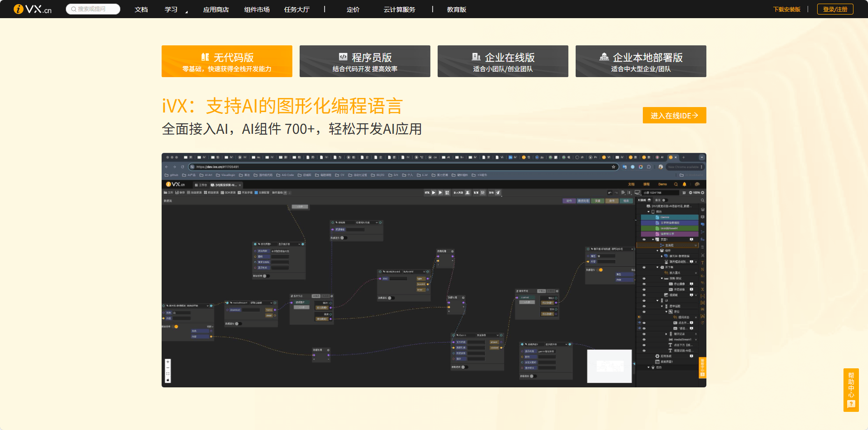Open the 帮助中心 floating widget

pos(851,390)
